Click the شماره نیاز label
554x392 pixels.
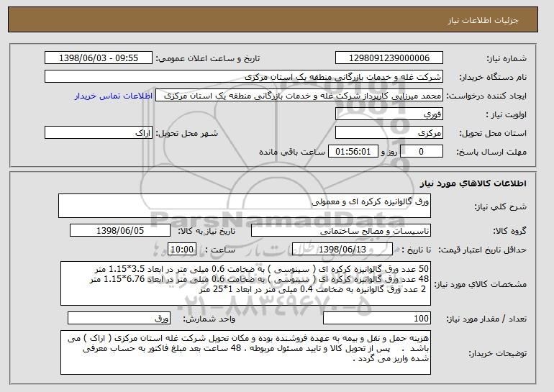point(507,58)
